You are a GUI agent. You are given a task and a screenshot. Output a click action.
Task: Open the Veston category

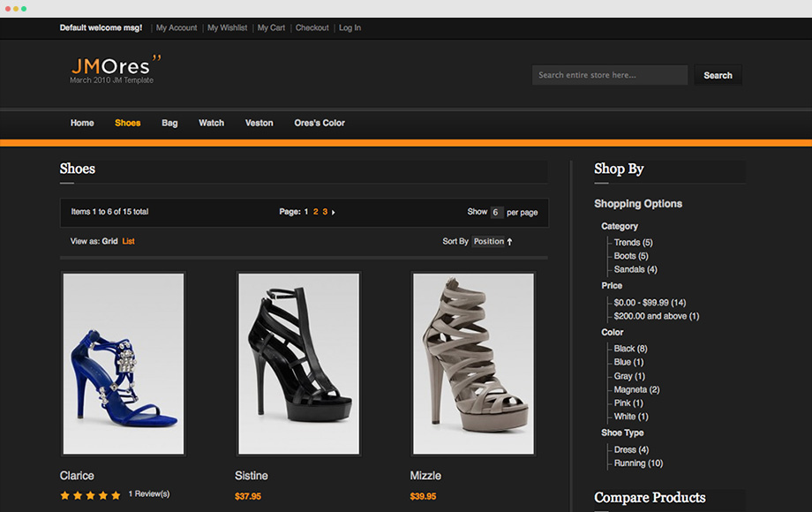(259, 124)
